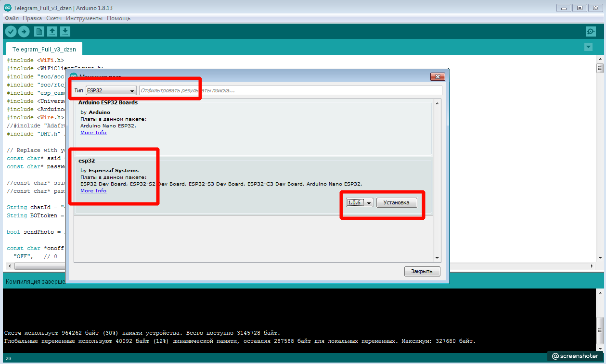Click the Save sketch down-arrow icon
Image resolution: width=606 pixels, height=364 pixels.
click(x=65, y=32)
